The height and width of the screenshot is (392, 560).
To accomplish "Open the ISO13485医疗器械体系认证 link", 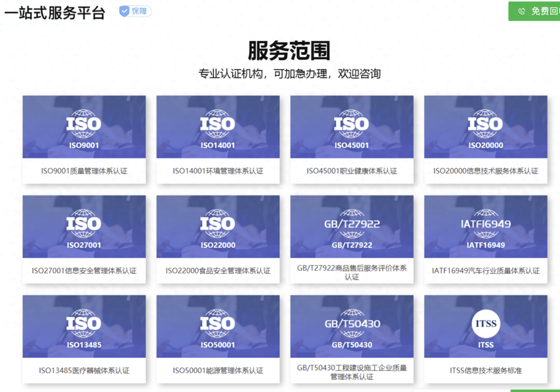I will tap(84, 371).
